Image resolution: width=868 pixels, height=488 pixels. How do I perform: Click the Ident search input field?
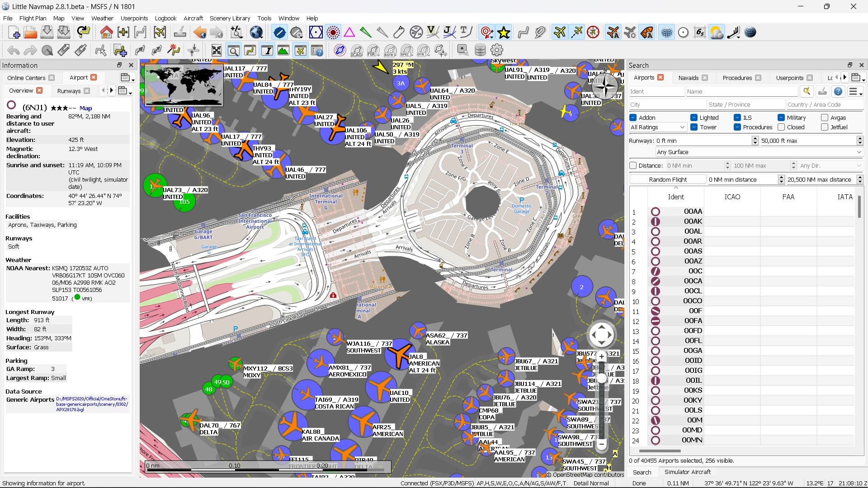point(656,91)
